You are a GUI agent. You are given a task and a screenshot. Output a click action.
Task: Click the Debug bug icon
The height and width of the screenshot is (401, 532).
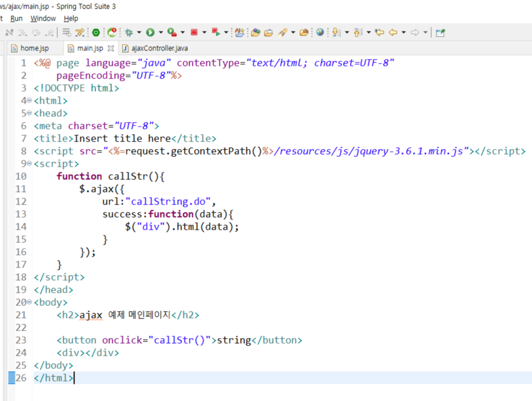(x=129, y=33)
